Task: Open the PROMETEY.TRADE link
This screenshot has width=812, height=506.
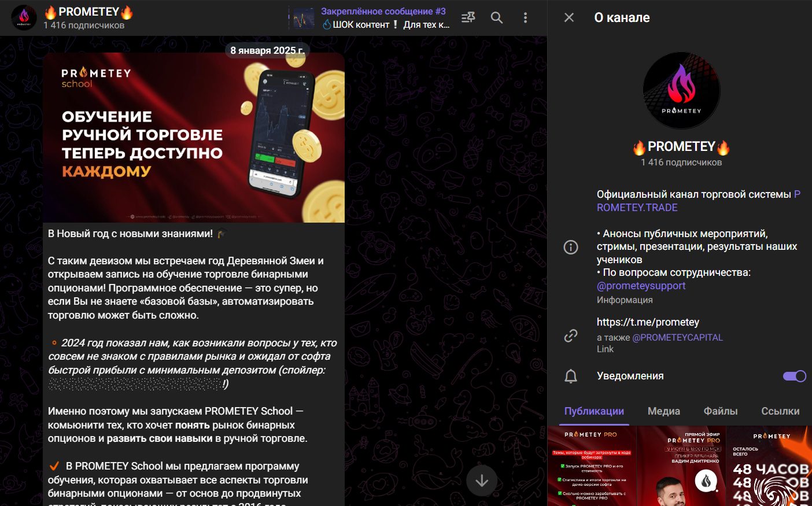Action: [637, 208]
